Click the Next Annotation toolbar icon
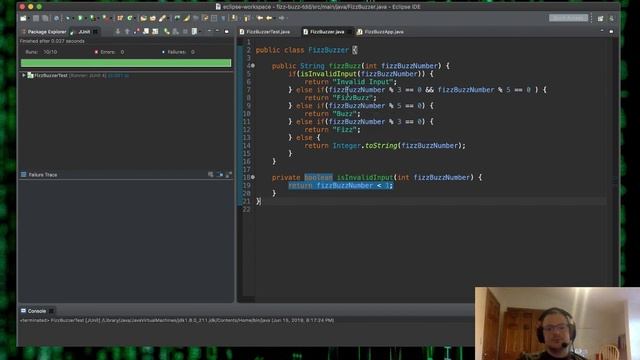The height and width of the screenshot is (360, 640). (x=234, y=18)
